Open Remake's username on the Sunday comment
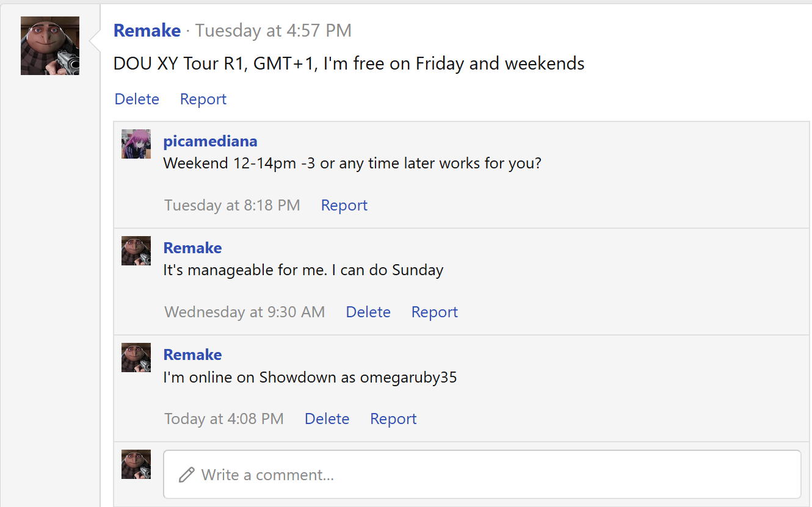Image resolution: width=812 pixels, height=507 pixels. (193, 248)
